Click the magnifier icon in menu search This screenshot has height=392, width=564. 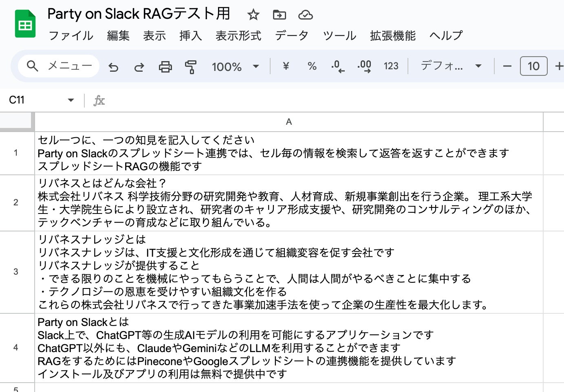[x=33, y=66]
